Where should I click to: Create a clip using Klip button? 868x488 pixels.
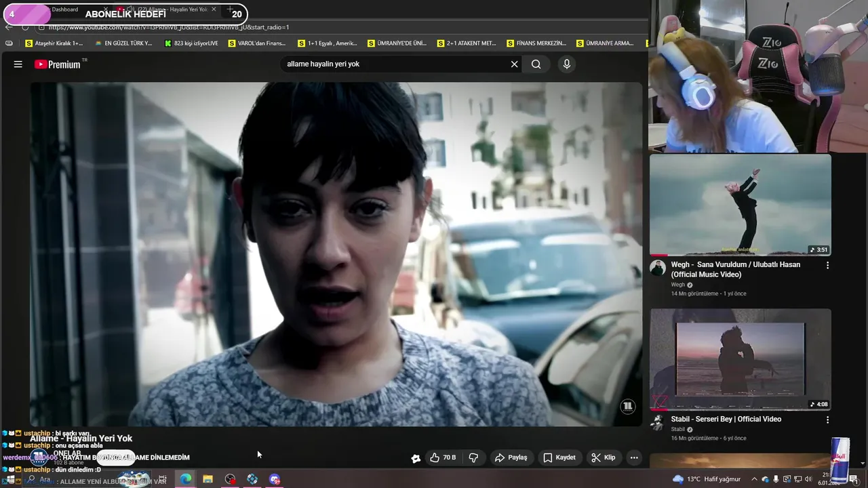(604, 457)
